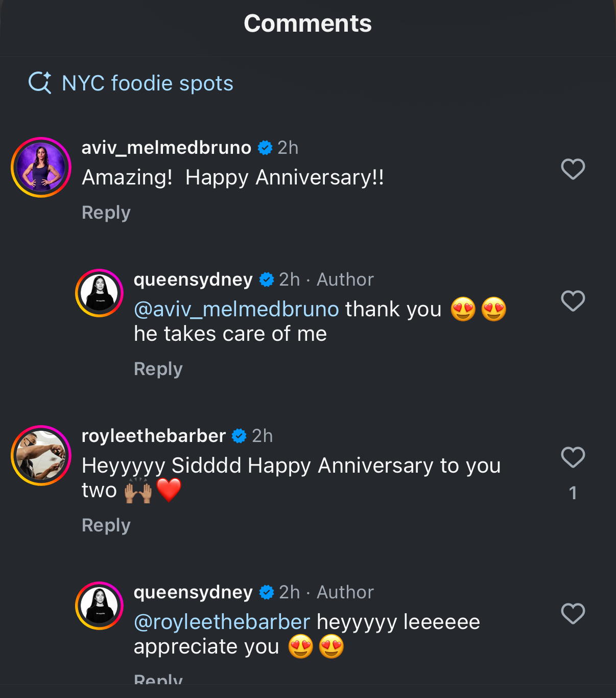Reply to queensydney's thank you comment
The image size is (616, 698).
pos(158,369)
